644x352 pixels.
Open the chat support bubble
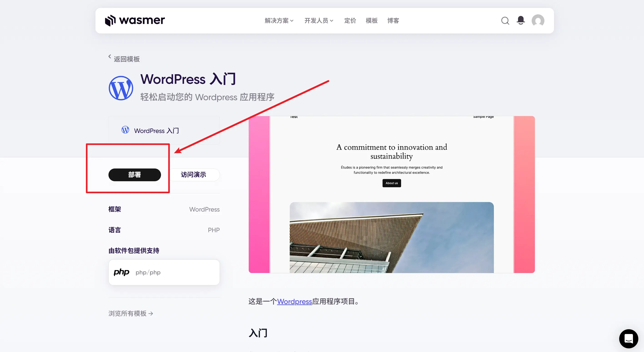click(x=629, y=339)
